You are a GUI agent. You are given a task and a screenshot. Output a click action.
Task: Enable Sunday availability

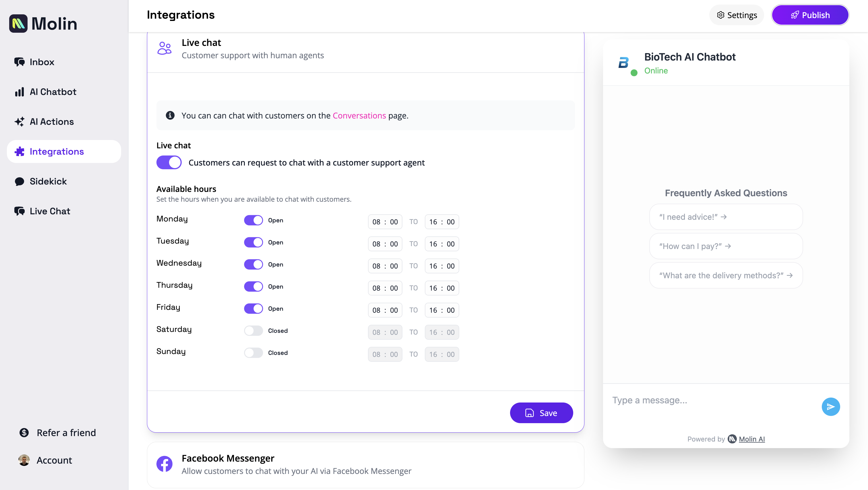pyautogui.click(x=253, y=353)
